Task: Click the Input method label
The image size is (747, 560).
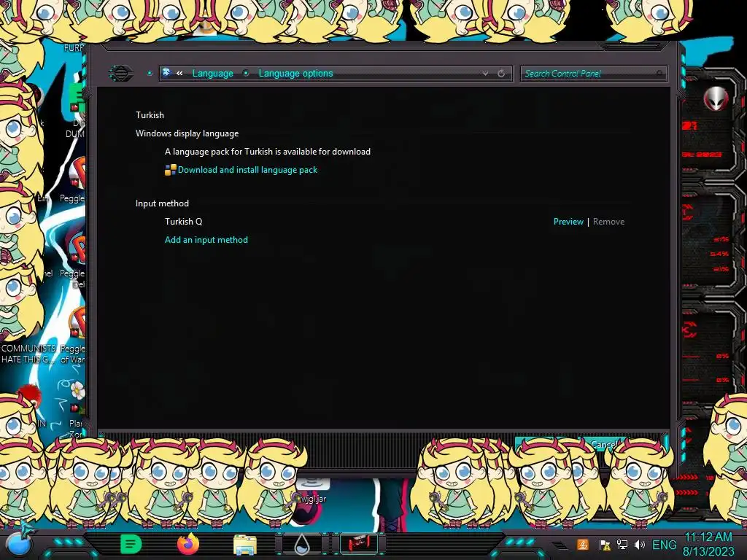Action: 162,203
